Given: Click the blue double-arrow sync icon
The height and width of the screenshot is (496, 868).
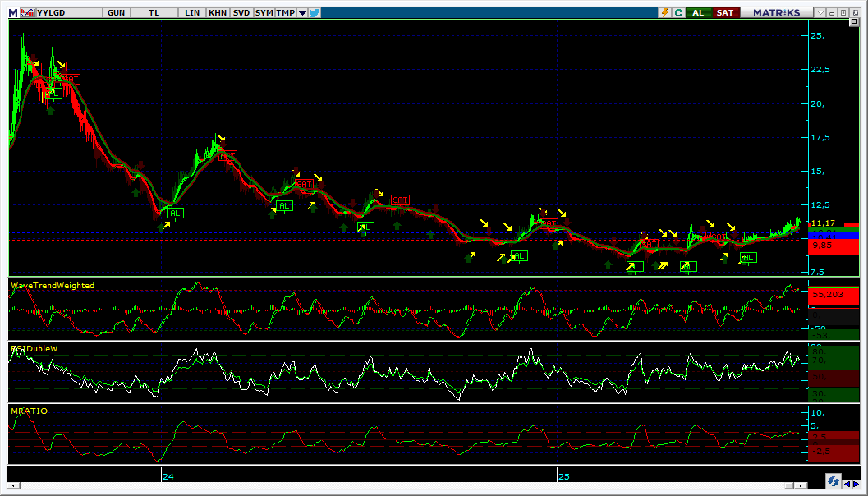Looking at the screenshot, I should pyautogui.click(x=834, y=481).
